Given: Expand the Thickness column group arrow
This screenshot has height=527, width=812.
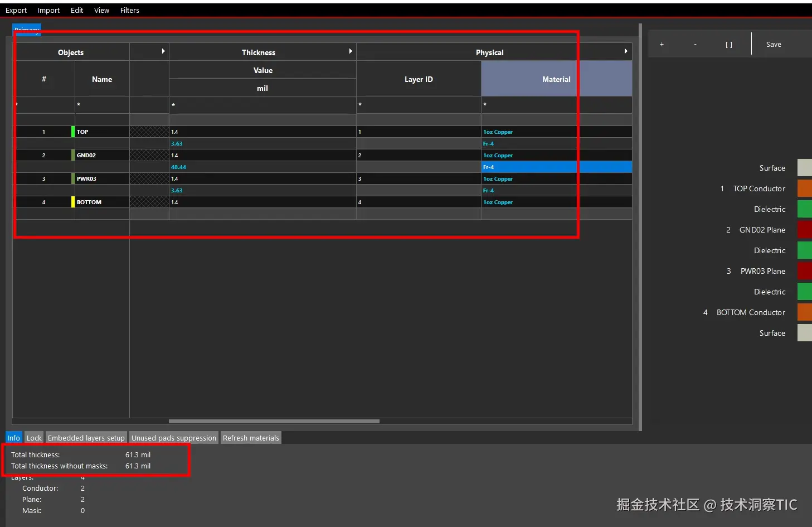Looking at the screenshot, I should click(351, 51).
